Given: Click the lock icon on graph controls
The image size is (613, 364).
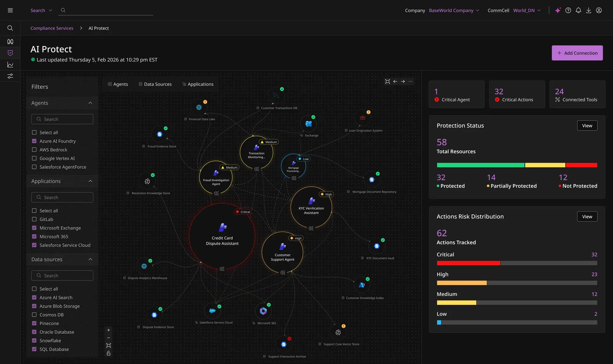Looking at the screenshot, I should coord(109,353).
